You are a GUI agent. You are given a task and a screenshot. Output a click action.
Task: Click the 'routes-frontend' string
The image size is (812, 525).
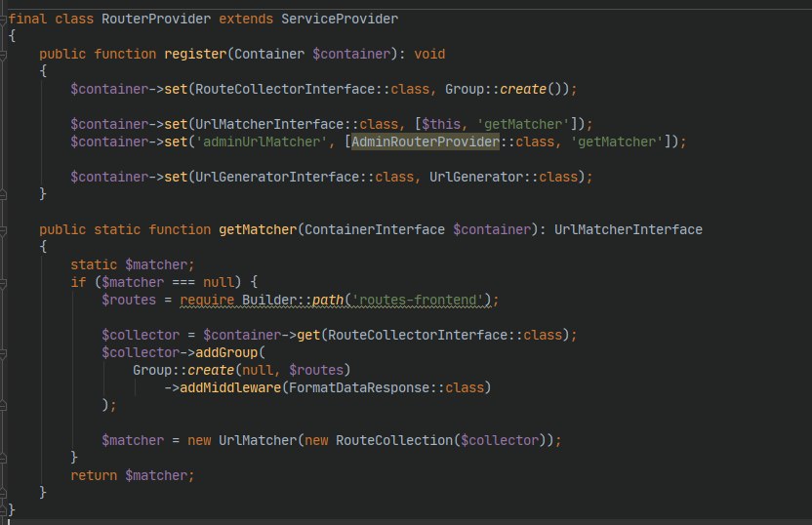[418, 301]
